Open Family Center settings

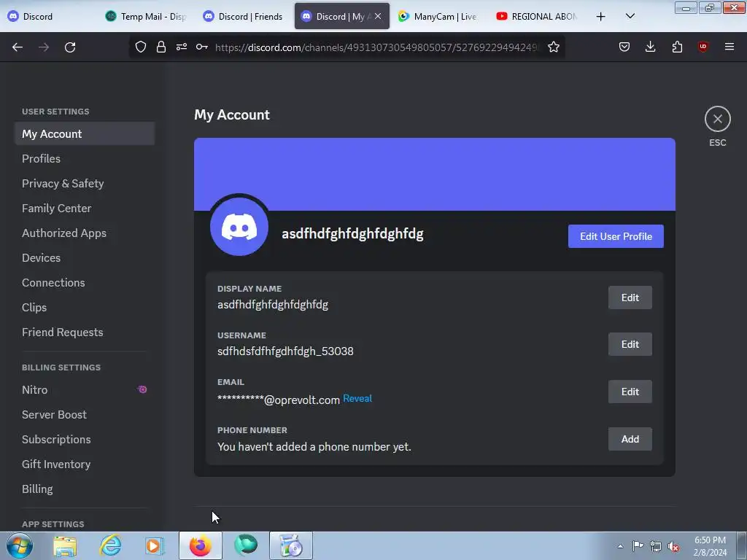(x=85, y=208)
